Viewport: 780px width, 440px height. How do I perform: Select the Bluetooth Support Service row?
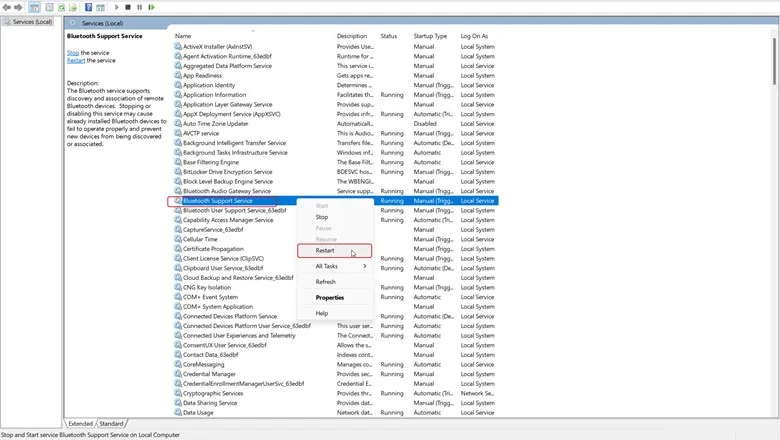point(335,201)
